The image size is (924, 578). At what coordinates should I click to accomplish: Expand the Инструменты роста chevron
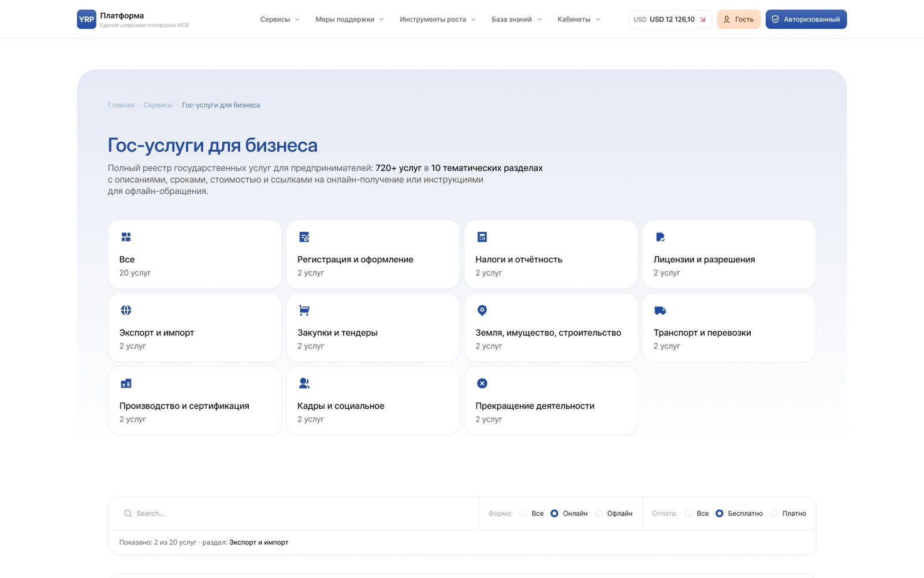[474, 20]
